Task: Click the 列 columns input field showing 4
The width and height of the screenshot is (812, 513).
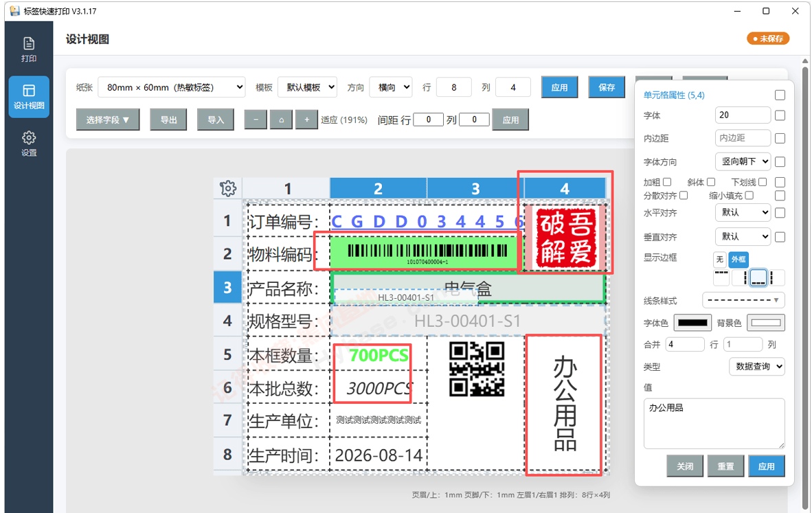Action: (512, 87)
